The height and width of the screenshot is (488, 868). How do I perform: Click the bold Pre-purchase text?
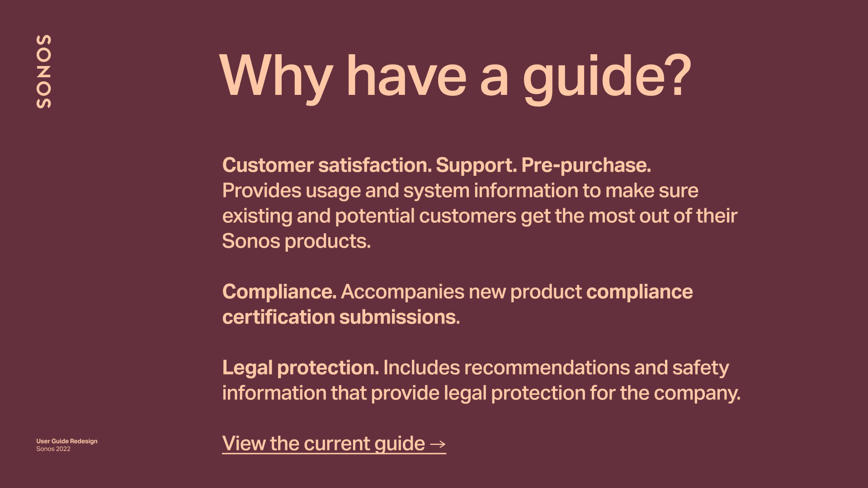coord(586,165)
